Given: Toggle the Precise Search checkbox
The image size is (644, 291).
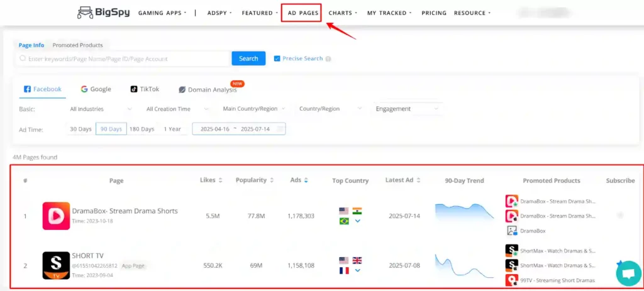Looking at the screenshot, I should click(x=277, y=58).
